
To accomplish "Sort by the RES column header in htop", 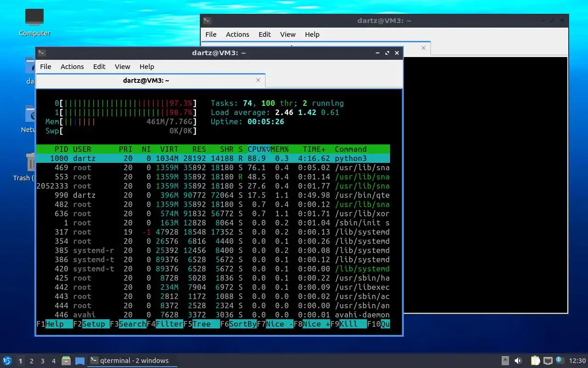I will point(199,149).
